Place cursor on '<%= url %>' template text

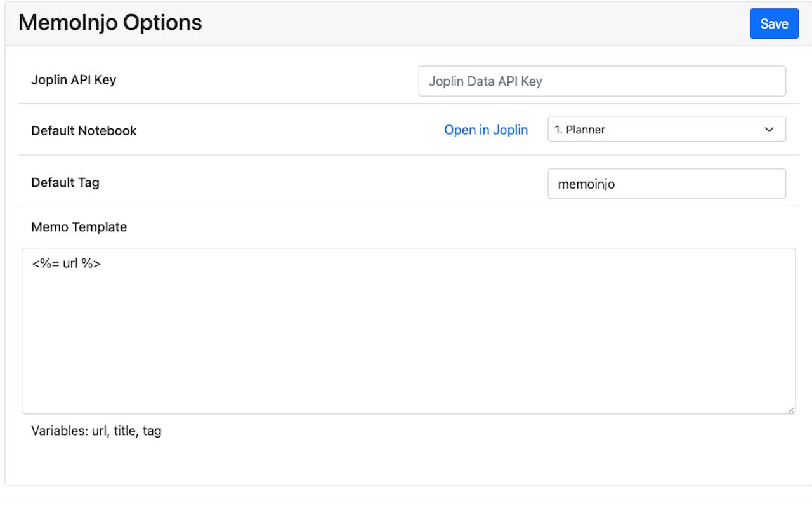click(66, 263)
